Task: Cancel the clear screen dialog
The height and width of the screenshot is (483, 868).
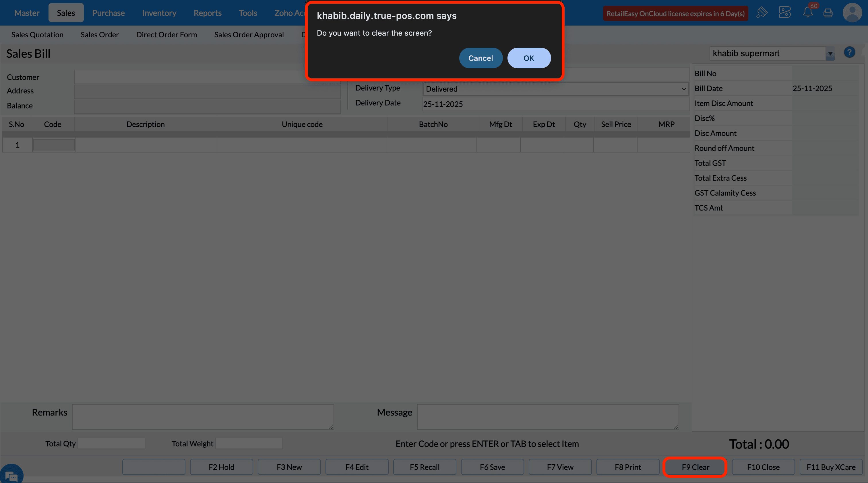Action: click(x=480, y=58)
